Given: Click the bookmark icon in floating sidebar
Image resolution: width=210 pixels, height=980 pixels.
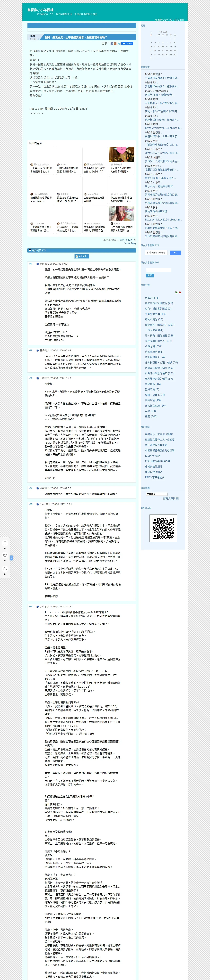Looking at the screenshot, I should [5, 543].
